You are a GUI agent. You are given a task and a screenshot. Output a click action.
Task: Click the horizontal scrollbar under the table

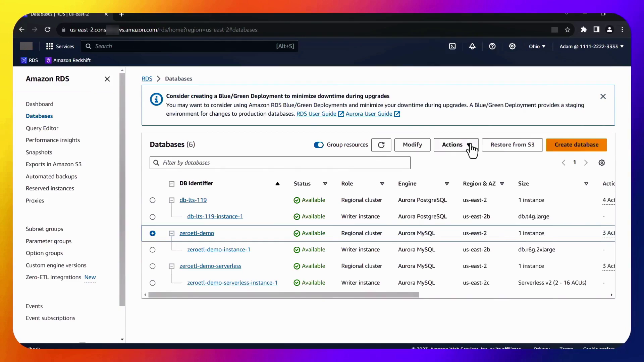283,295
